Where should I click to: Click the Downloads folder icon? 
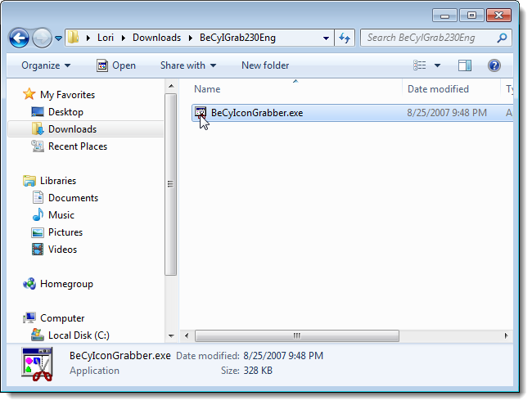pyautogui.click(x=38, y=129)
